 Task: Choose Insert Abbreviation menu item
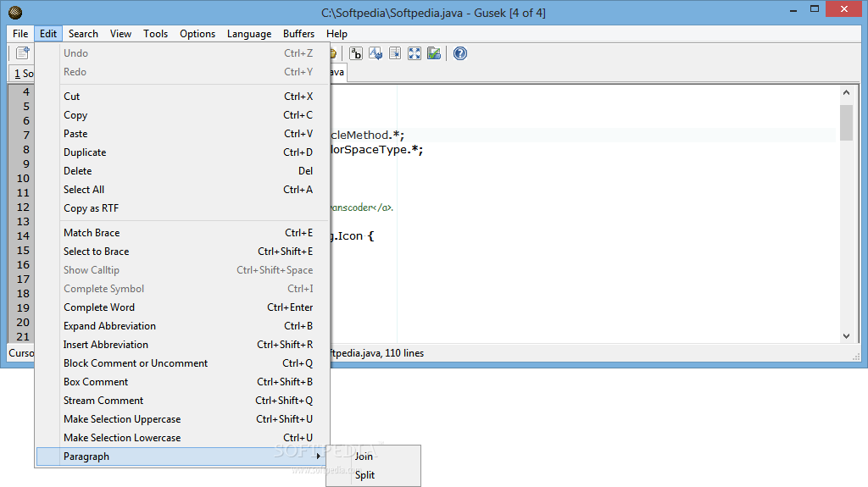[x=183, y=345]
